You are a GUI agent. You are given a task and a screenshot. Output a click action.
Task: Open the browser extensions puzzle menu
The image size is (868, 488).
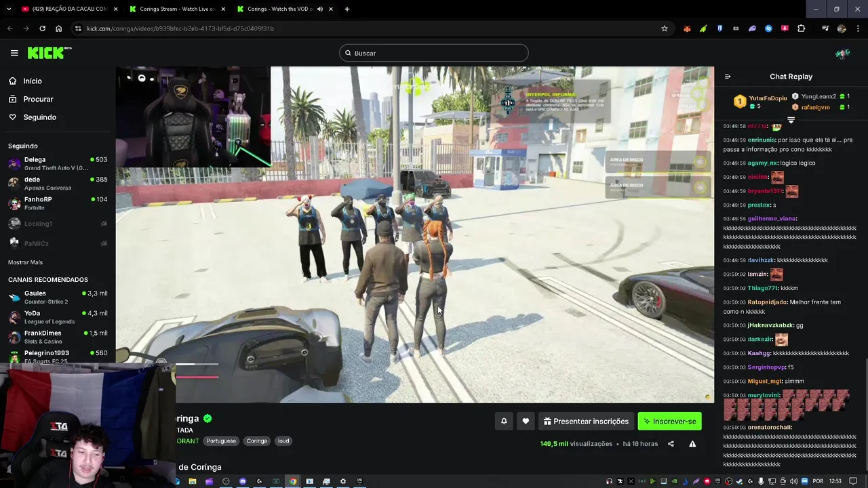(801, 28)
